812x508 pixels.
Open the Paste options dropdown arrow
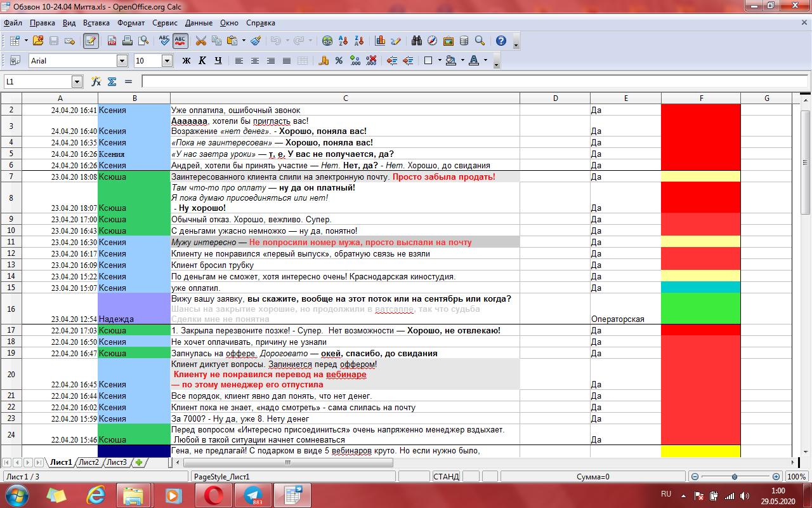point(244,41)
